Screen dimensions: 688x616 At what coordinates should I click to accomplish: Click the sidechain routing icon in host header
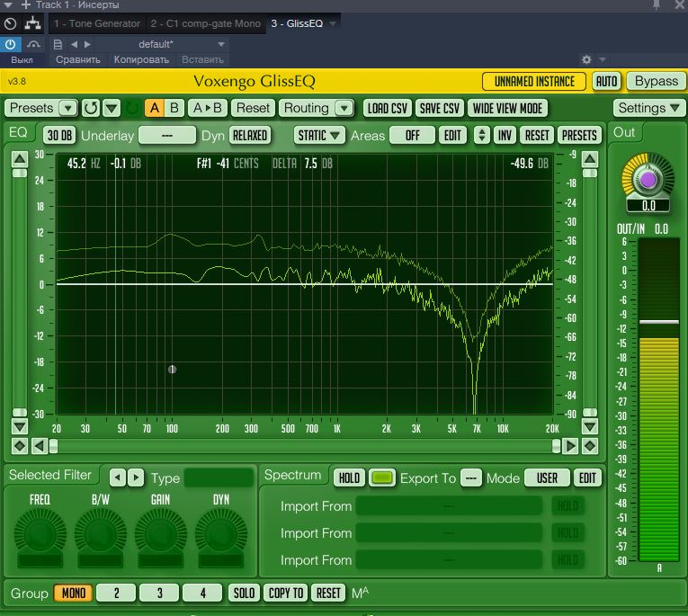coord(32,23)
